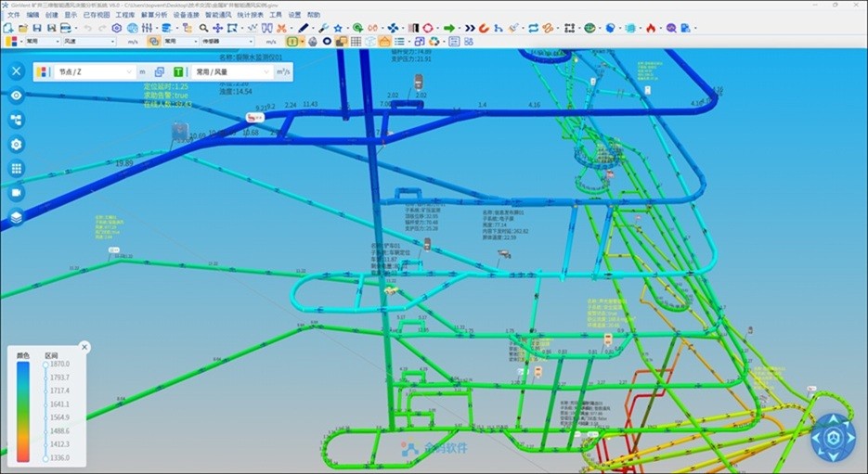Select the magnifier zoom tool
Viewport: 868px width, 474px height.
point(203,28)
